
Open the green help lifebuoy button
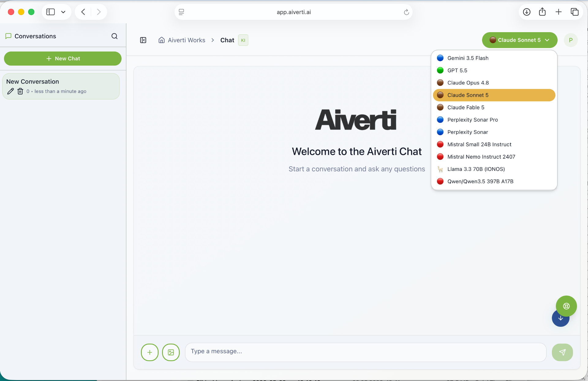coord(566,306)
